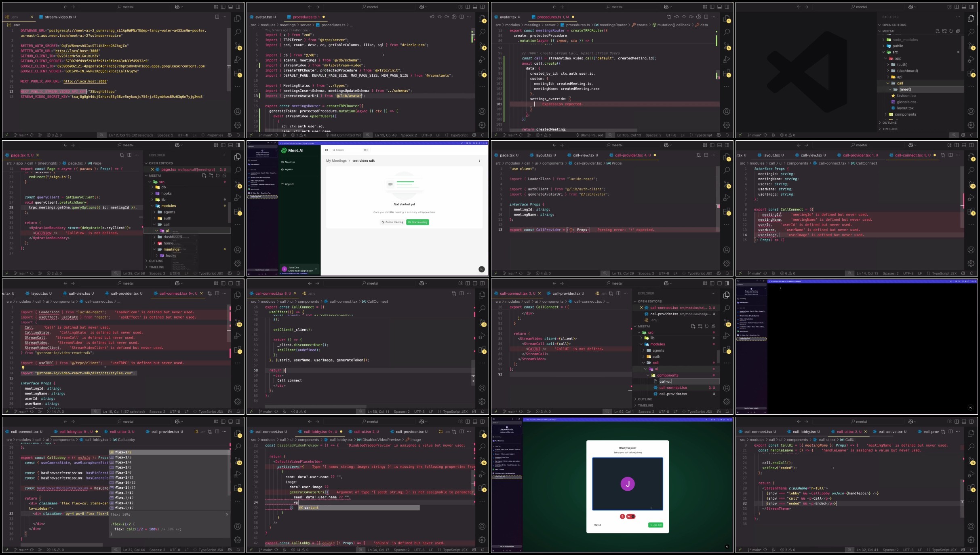
Task: Refresh the Explorer tree listing node_modules
Action: [x=951, y=31]
